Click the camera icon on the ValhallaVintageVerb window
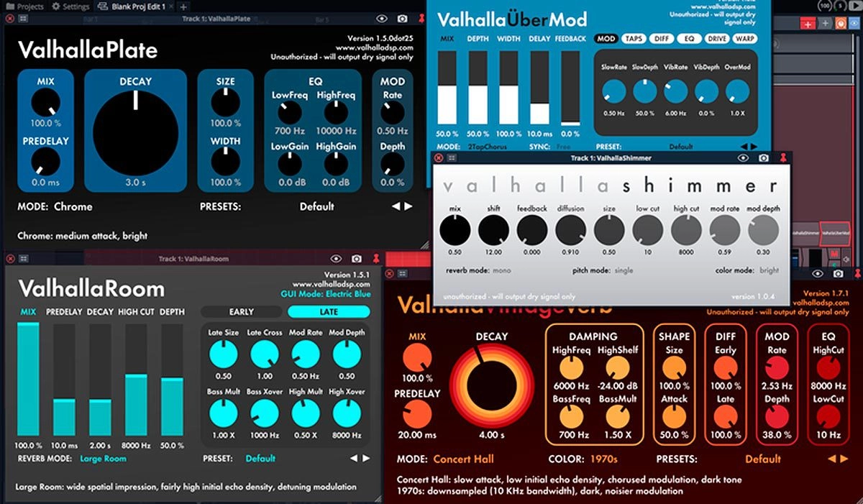Viewport: 863px width, 504px height. (x=836, y=274)
